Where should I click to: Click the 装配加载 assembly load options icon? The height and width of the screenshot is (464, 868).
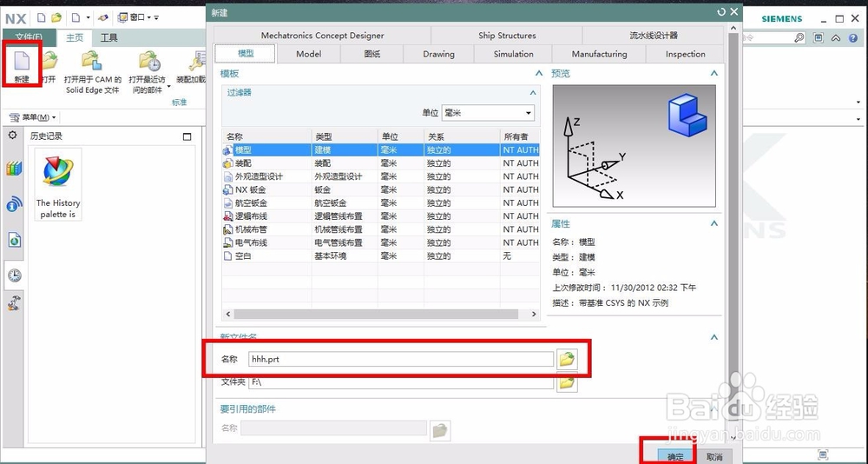pyautogui.click(x=197, y=61)
